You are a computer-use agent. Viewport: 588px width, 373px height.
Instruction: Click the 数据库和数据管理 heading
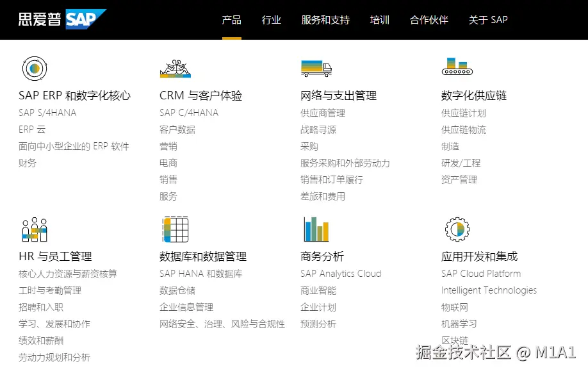coord(203,256)
